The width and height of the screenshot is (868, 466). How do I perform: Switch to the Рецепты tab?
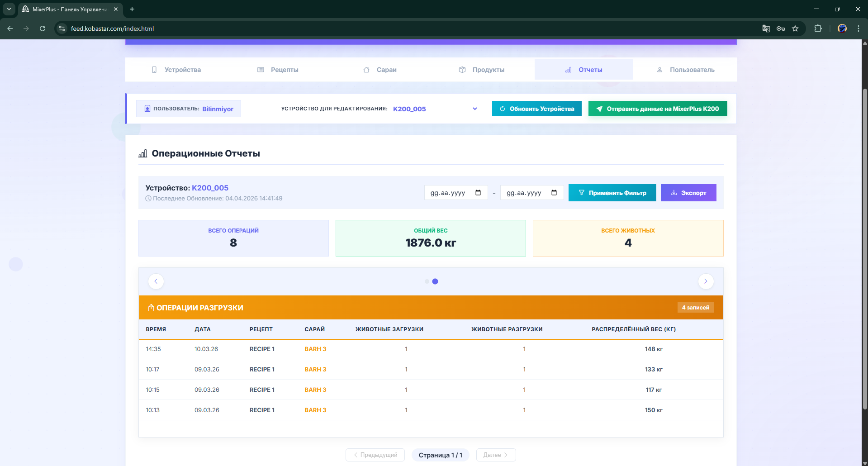[x=278, y=70]
